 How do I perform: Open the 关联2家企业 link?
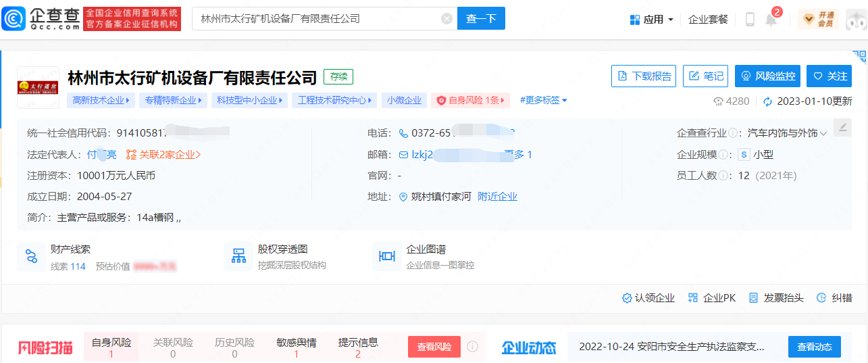point(163,155)
